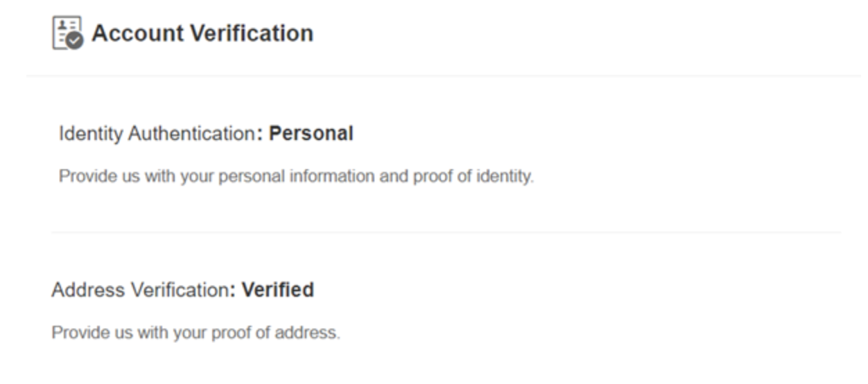Open the Identity Authentication section
868x384 pixels.
[x=157, y=133]
